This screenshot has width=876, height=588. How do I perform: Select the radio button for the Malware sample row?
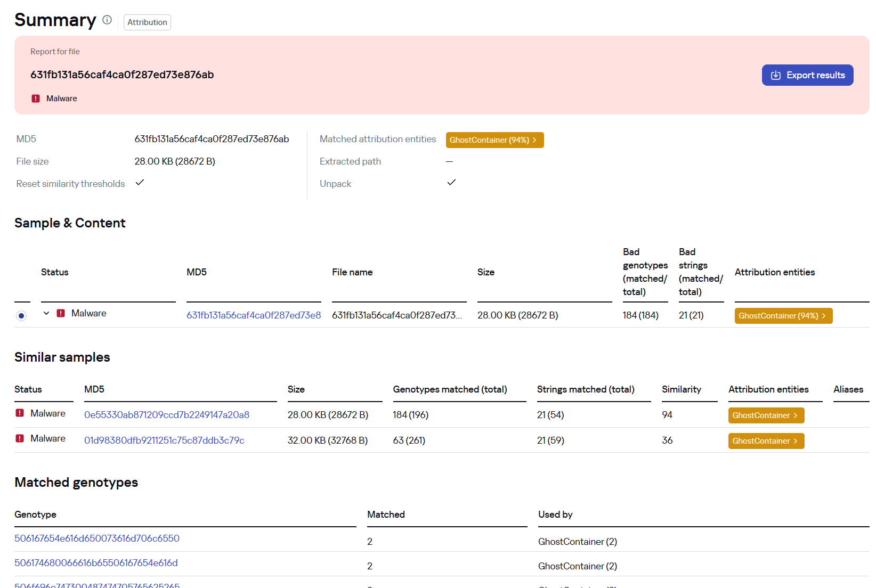(x=21, y=316)
